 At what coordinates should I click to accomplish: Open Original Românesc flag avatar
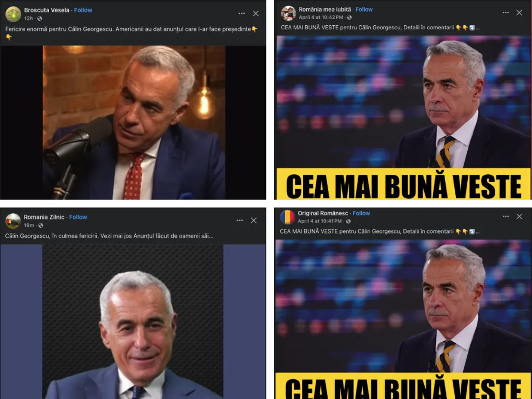pos(287,217)
